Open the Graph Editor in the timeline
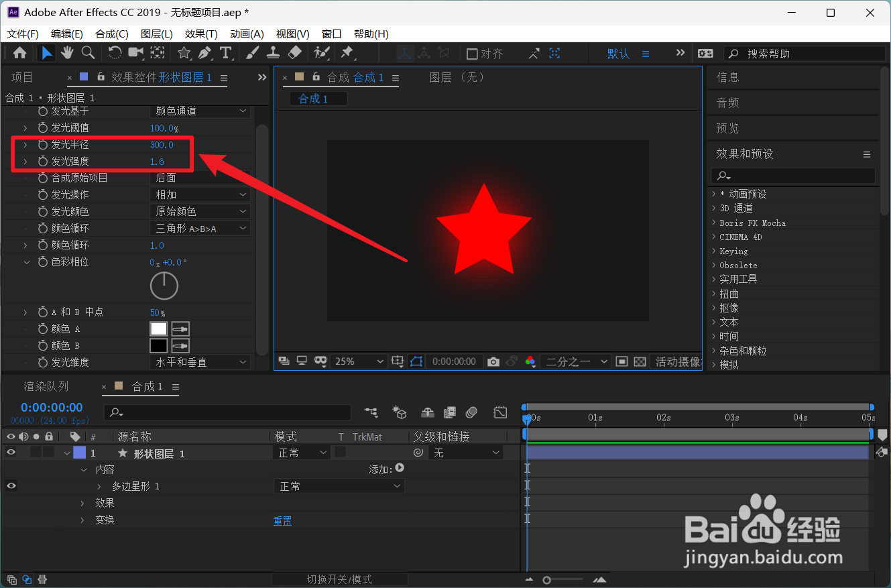 pos(499,412)
